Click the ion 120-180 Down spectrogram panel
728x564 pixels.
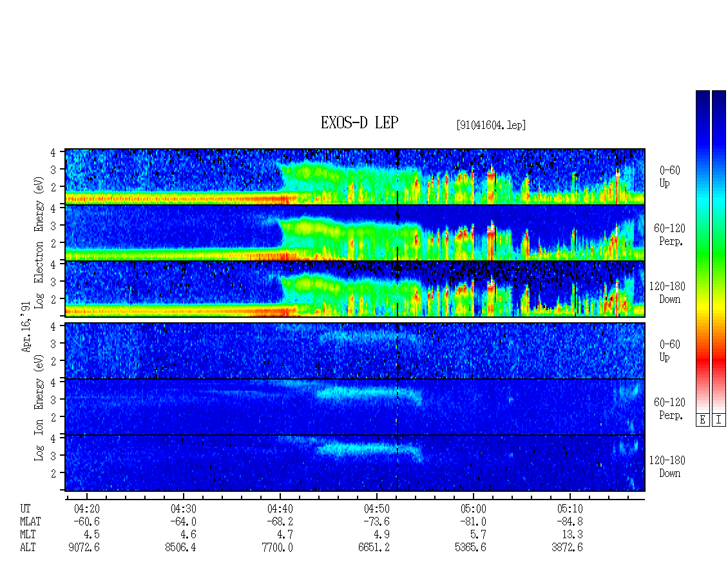pos(355,463)
